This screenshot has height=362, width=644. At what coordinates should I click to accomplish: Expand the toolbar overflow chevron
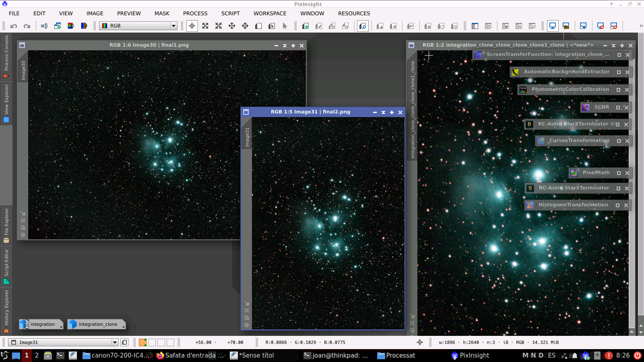click(641, 26)
